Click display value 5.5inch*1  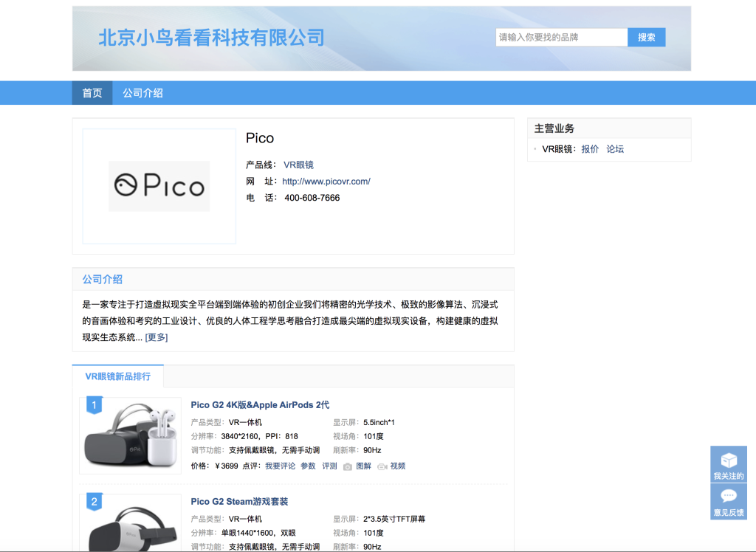click(x=379, y=422)
